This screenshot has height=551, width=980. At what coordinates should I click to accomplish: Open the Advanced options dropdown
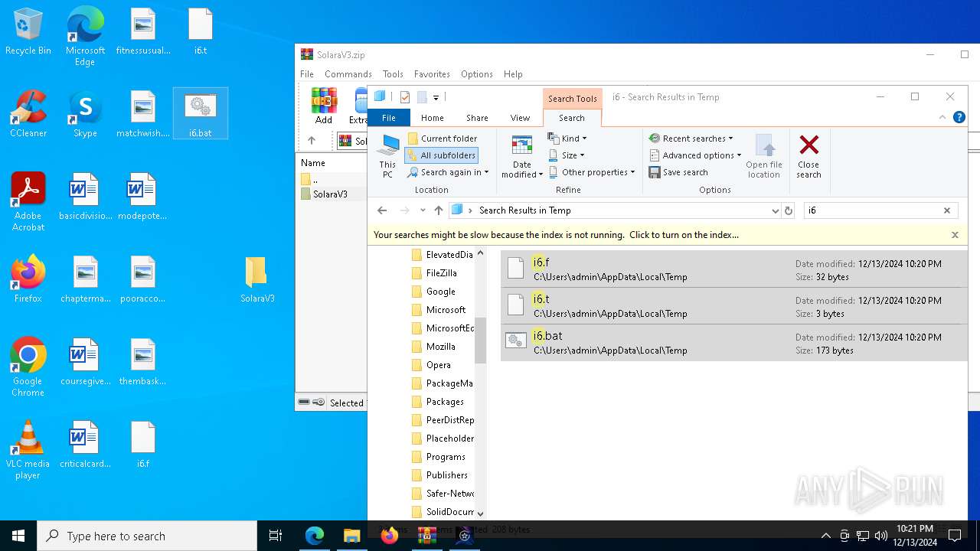click(695, 155)
